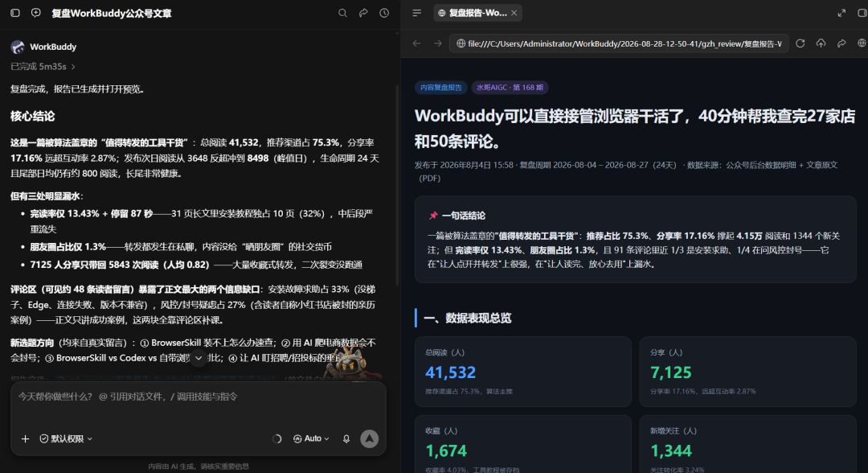The image size is (868, 473).
Task: Open in external browser globe icon
Action: click(862, 43)
